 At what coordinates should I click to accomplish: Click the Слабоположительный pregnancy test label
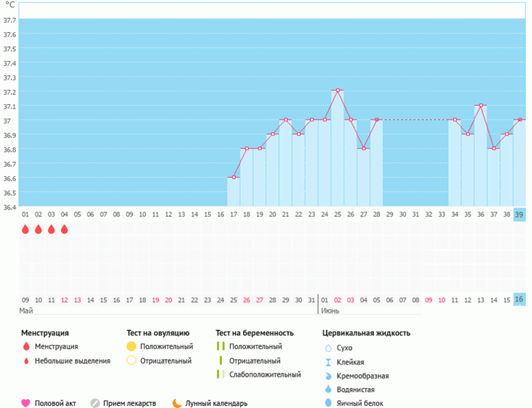pyautogui.click(x=265, y=375)
